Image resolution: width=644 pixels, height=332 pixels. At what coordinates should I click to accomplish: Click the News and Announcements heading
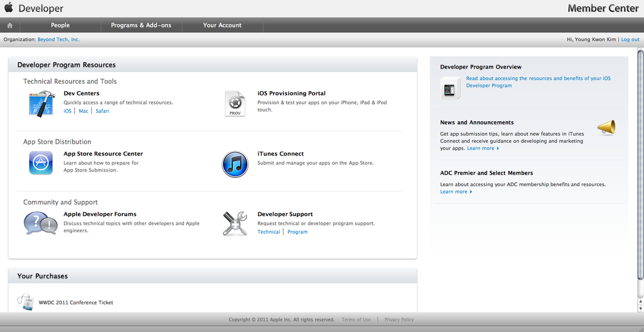coord(477,123)
